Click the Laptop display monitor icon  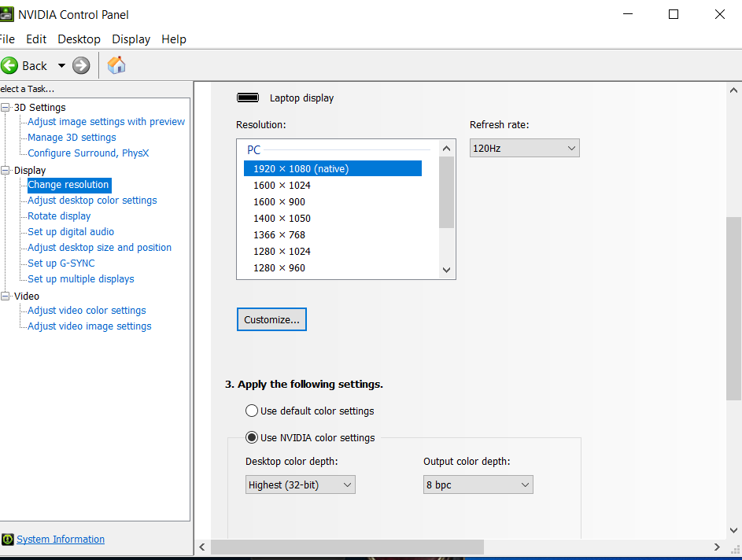tap(248, 98)
